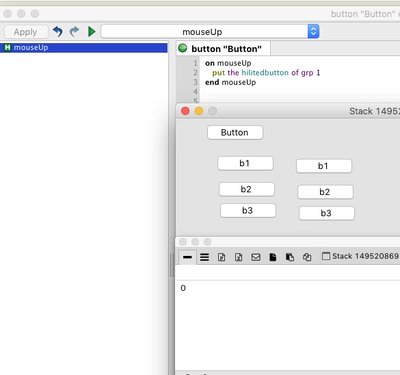Open the global variables pane icon
Viewport: 400px width, 375px height.
coord(239,257)
